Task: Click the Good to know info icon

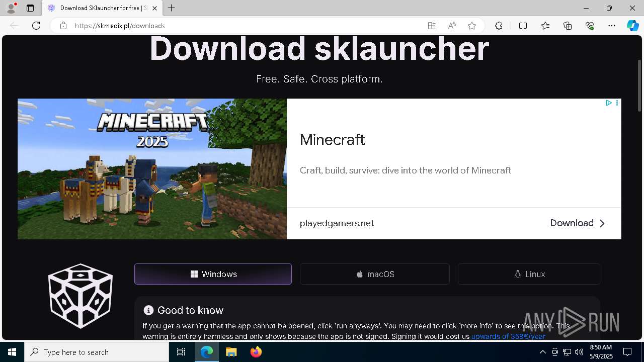Action: [x=148, y=310]
